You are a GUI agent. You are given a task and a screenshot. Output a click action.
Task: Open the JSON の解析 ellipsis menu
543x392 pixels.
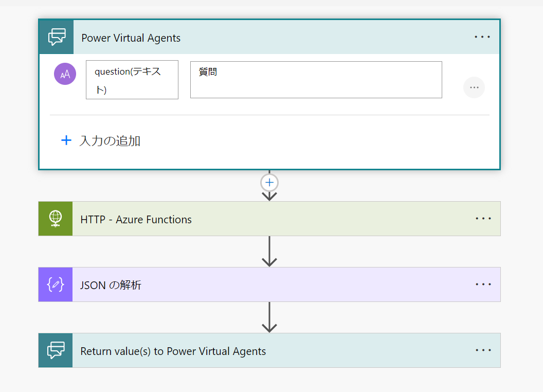(x=483, y=284)
